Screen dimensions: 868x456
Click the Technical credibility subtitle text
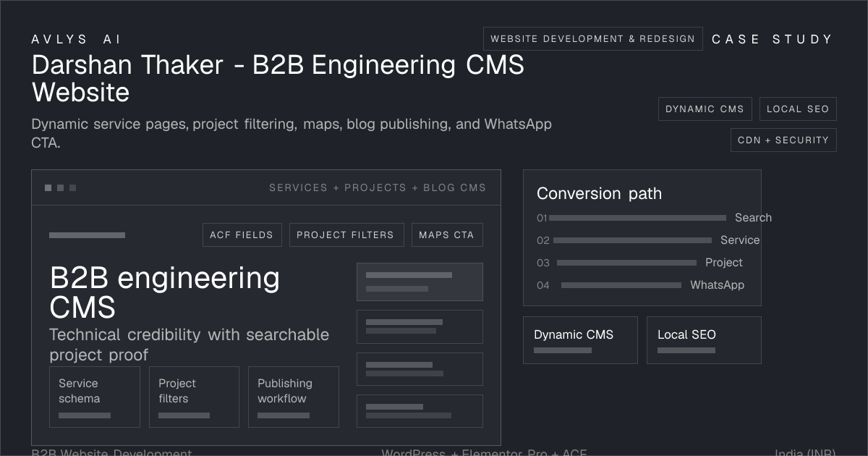coord(189,345)
